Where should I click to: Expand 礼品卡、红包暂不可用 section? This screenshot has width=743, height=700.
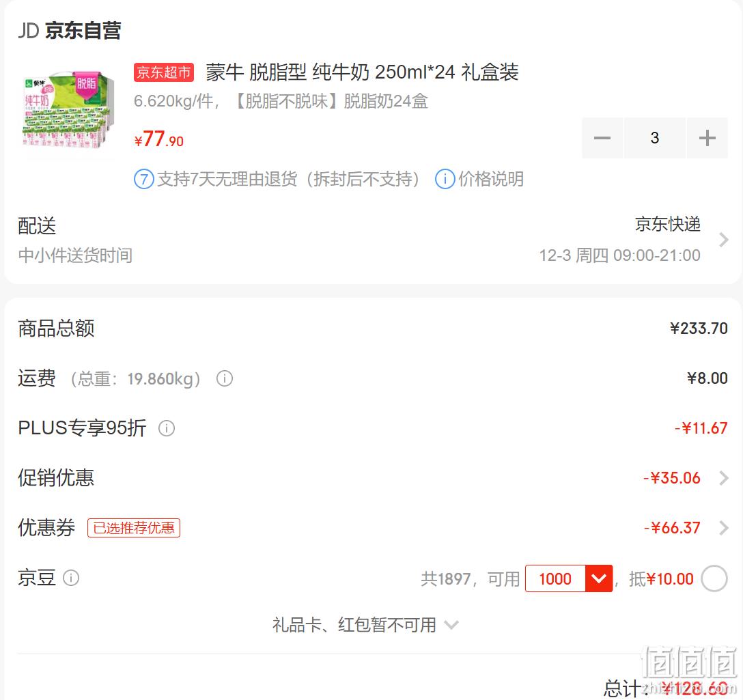[365, 625]
